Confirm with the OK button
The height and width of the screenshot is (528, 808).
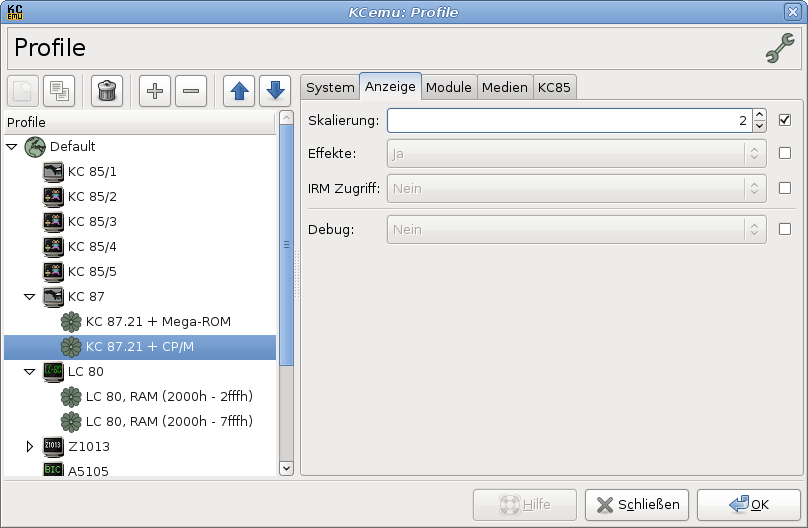point(749,505)
